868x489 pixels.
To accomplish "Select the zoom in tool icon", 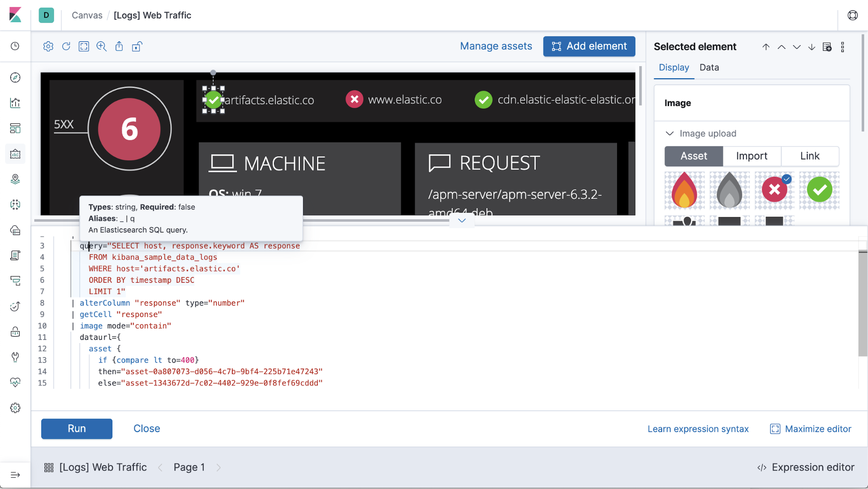I will (x=101, y=46).
